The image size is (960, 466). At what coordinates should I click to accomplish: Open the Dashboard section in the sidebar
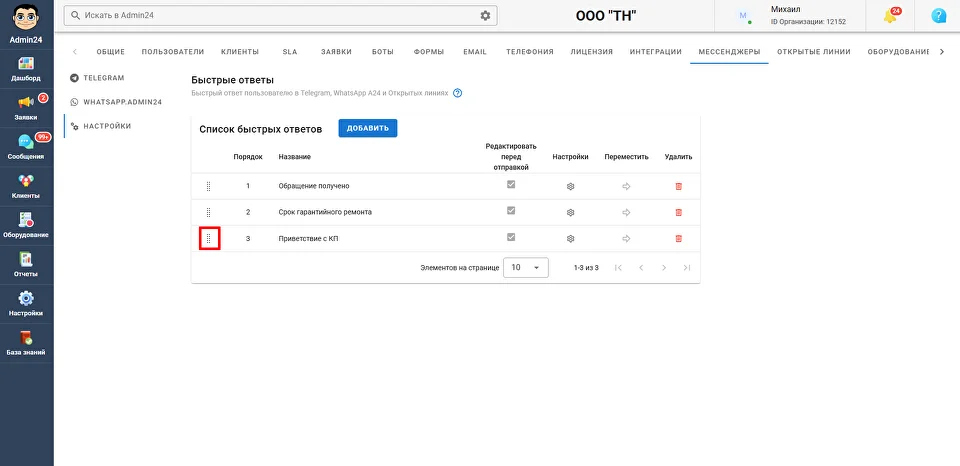(x=26, y=68)
